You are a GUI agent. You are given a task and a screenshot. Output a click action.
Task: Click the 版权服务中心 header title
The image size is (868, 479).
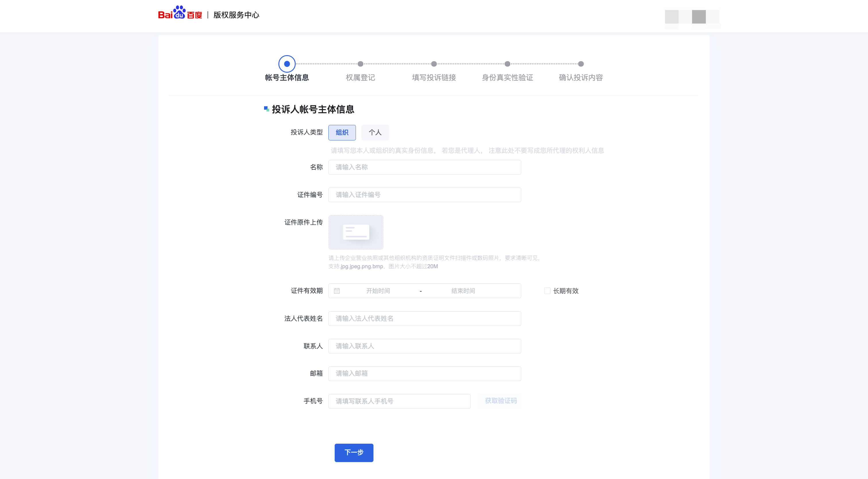237,15
